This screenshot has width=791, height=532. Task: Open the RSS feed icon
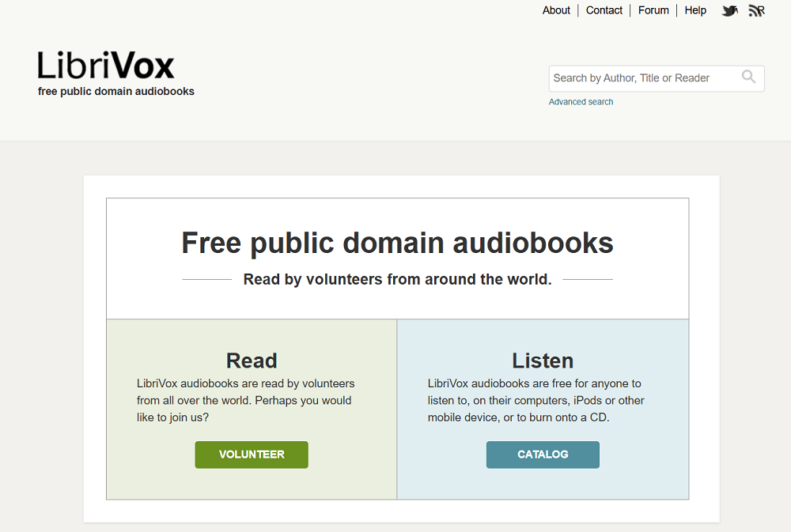click(x=756, y=10)
